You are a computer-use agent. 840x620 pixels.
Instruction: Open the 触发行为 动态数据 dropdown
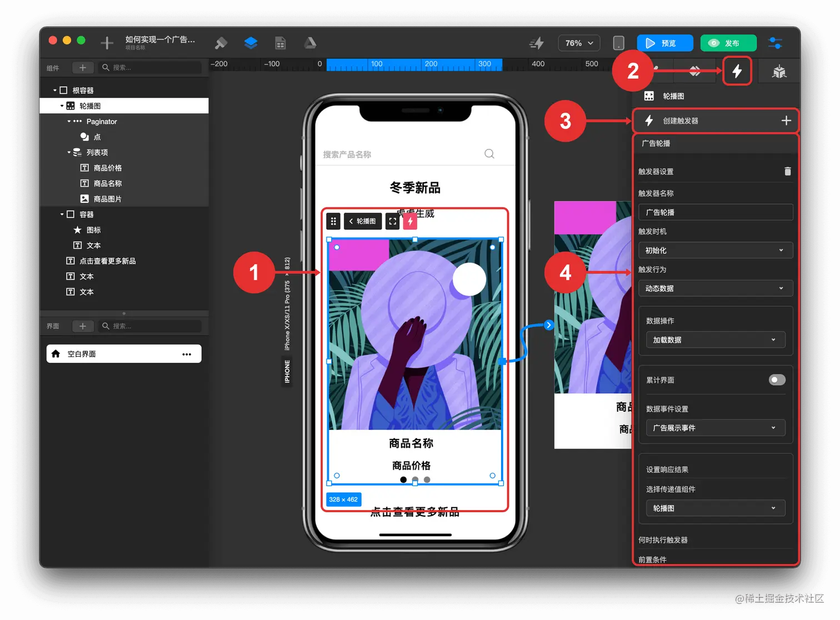tap(716, 288)
